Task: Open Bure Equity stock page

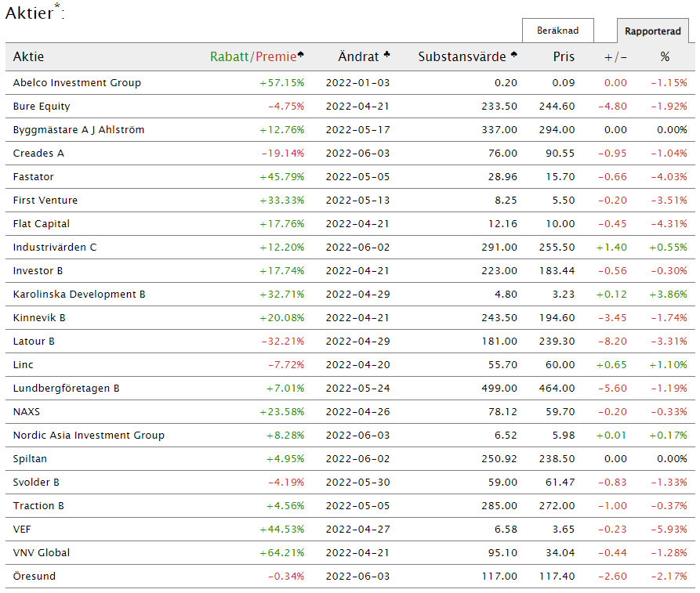Action: coord(41,107)
